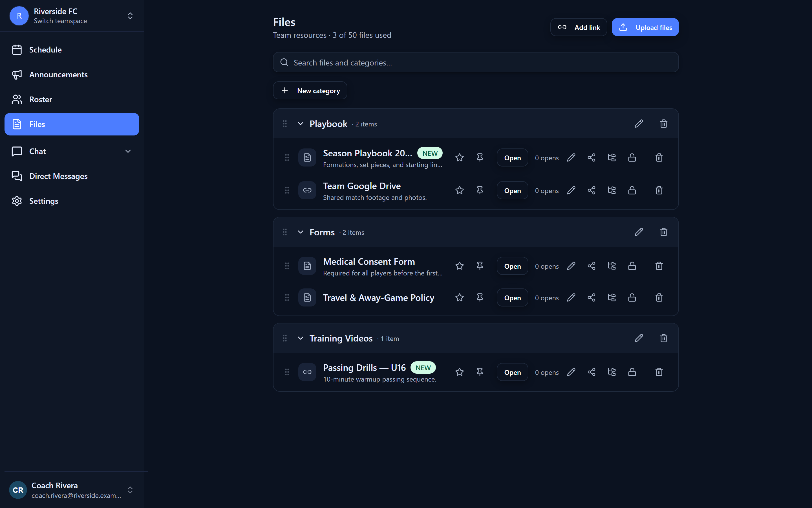Open the Medical Consent Form

512,266
